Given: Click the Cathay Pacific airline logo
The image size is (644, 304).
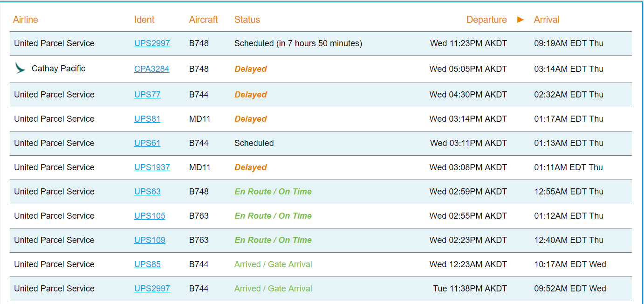Looking at the screenshot, I should [20, 69].
